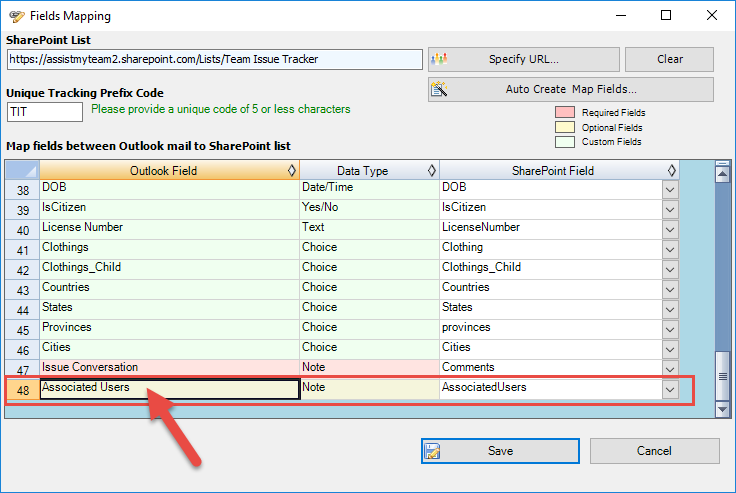This screenshot has width=736, height=493.
Task: Click the SharePoint List URL text box
Action: [214, 60]
